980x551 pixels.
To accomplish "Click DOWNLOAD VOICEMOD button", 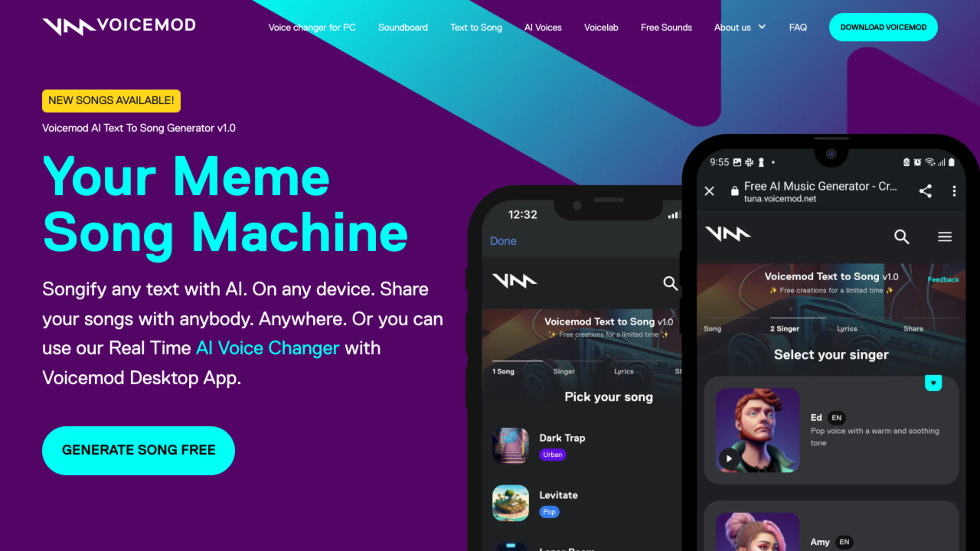I will (x=883, y=27).
